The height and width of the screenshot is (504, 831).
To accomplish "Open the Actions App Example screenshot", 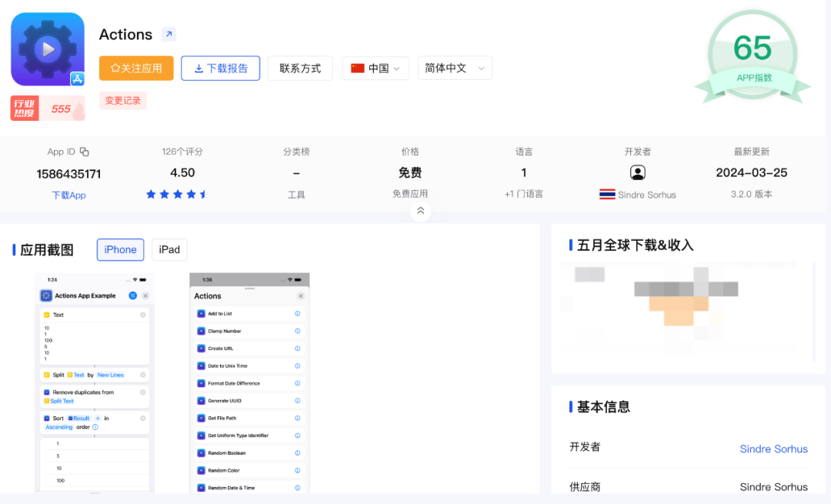I will tap(95, 383).
